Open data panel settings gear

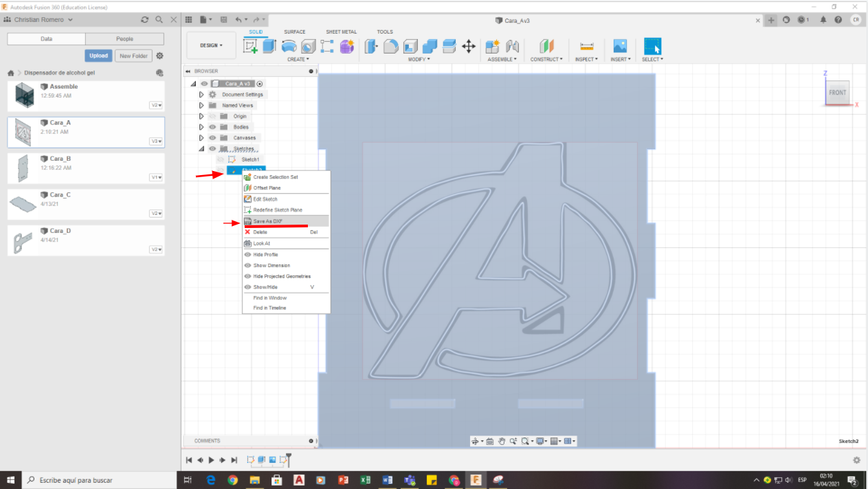point(160,56)
